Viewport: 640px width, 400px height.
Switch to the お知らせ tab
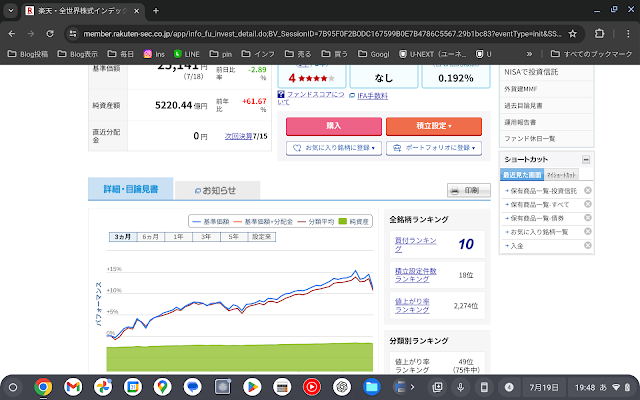click(218, 191)
